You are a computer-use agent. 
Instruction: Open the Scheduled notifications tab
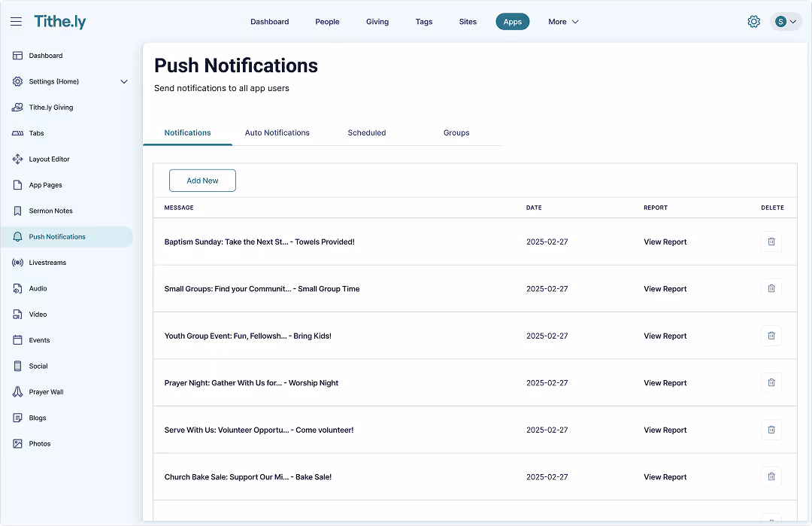(x=366, y=132)
